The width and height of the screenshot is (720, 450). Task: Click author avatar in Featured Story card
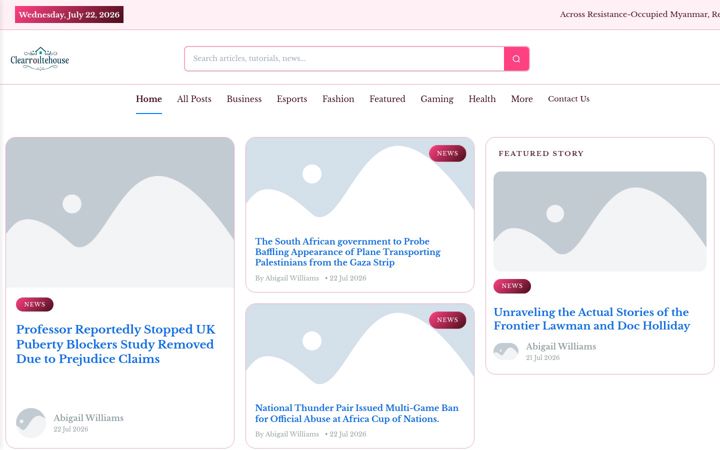point(506,351)
